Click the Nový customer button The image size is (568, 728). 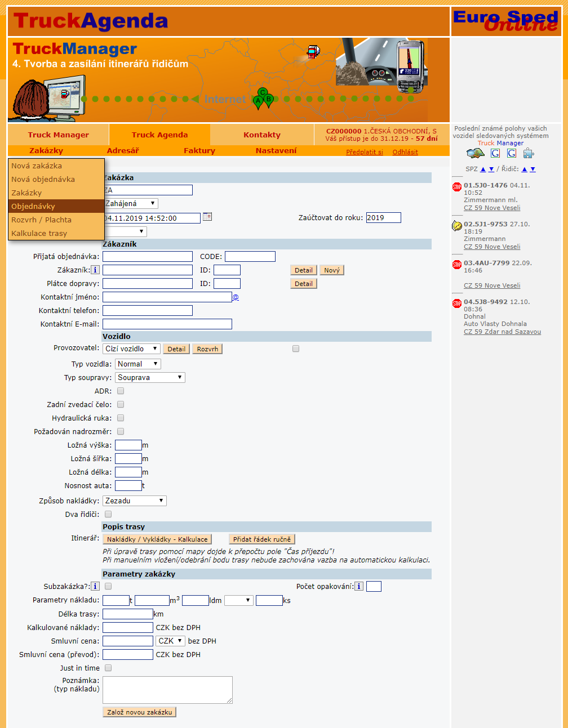pyautogui.click(x=332, y=270)
